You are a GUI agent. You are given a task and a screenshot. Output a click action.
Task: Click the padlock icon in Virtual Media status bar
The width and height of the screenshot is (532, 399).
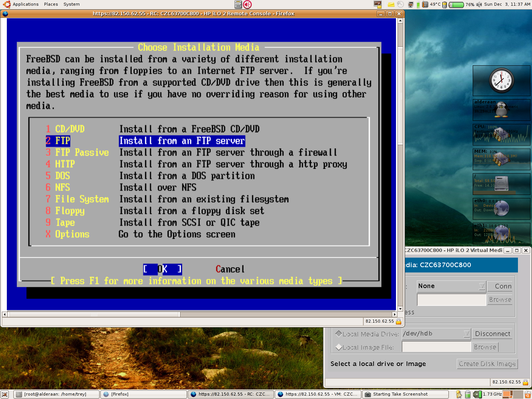(x=526, y=382)
